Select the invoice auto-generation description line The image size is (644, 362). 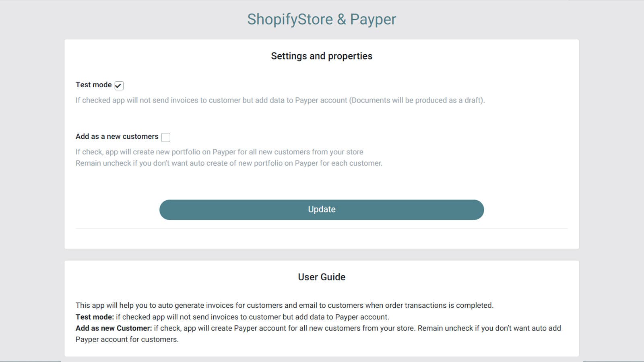(x=285, y=305)
